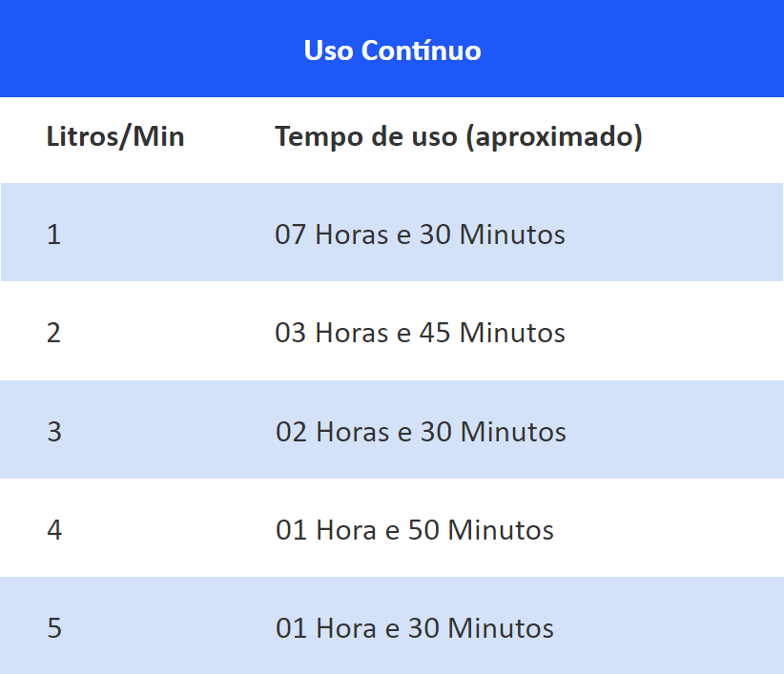Click the word 'Minutos' in the 45-minute row

coord(512,333)
